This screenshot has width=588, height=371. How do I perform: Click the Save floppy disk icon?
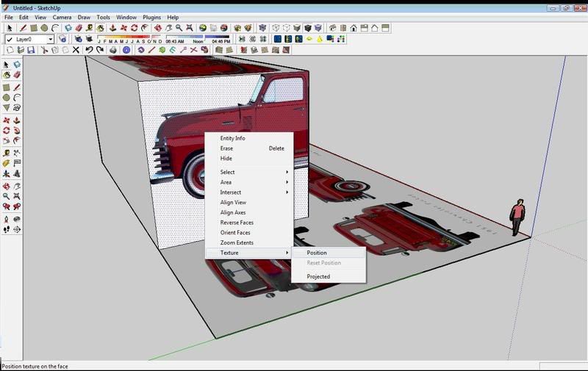pos(31,50)
